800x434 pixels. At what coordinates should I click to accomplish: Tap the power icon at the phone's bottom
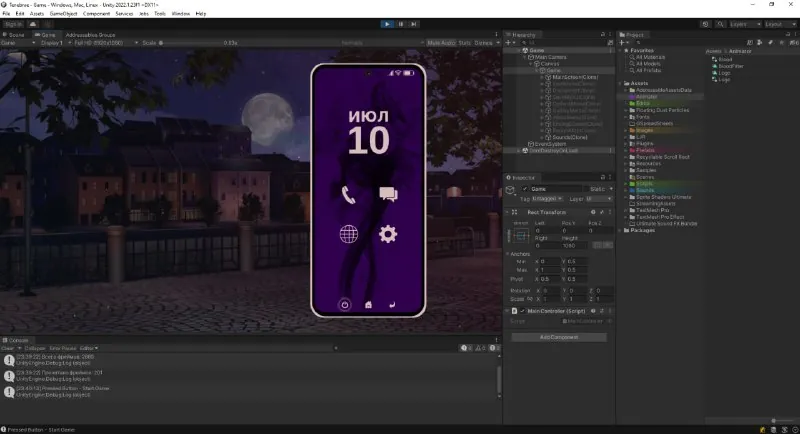pyautogui.click(x=344, y=304)
